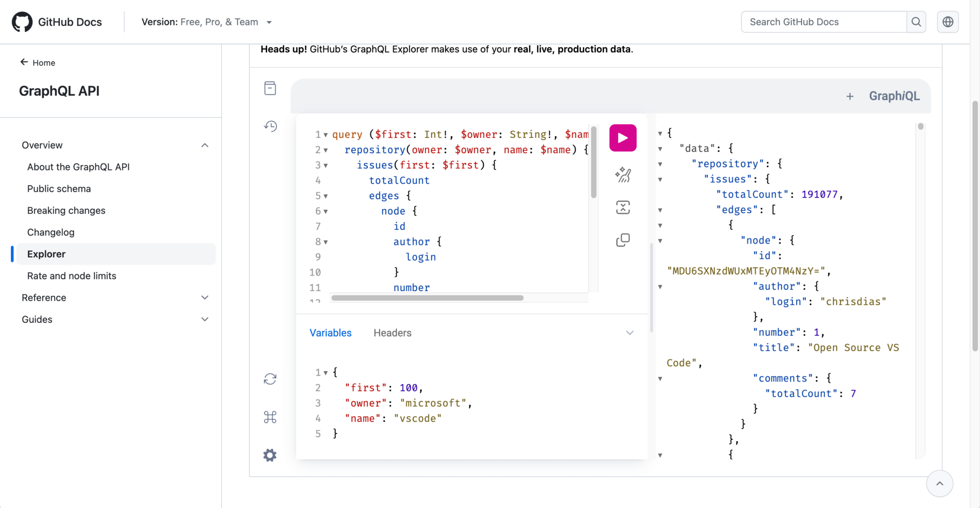Go back via the Home arrow link

(38, 63)
